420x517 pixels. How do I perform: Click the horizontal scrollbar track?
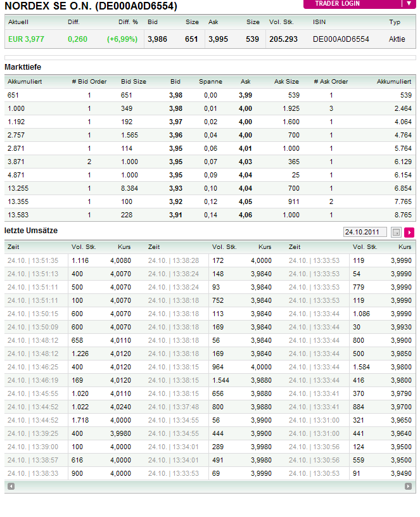click(x=210, y=486)
